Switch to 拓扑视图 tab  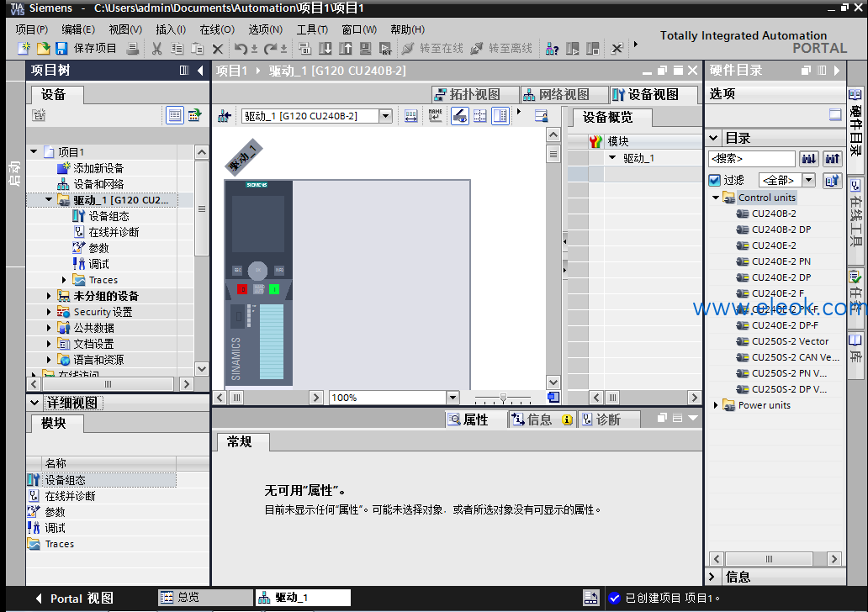[x=474, y=95]
